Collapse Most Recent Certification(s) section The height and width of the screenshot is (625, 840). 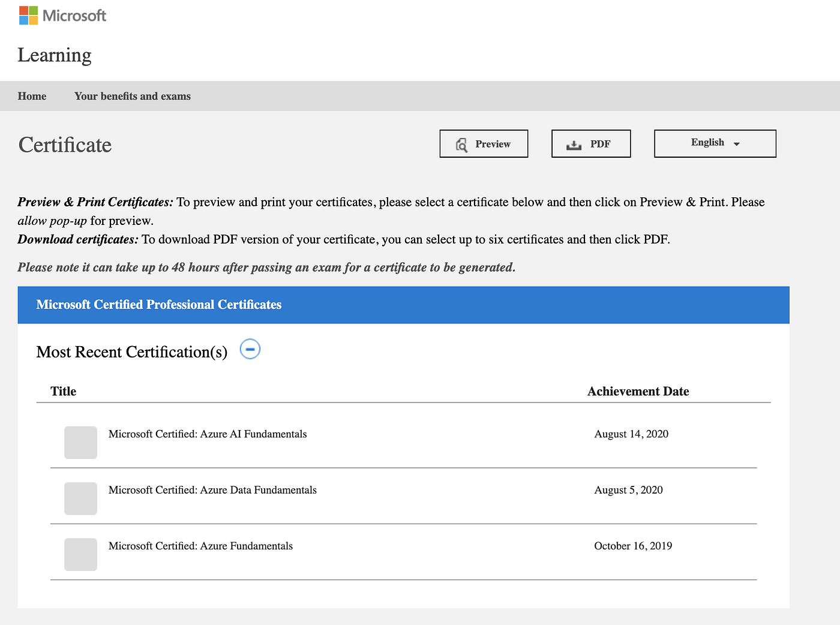250,349
